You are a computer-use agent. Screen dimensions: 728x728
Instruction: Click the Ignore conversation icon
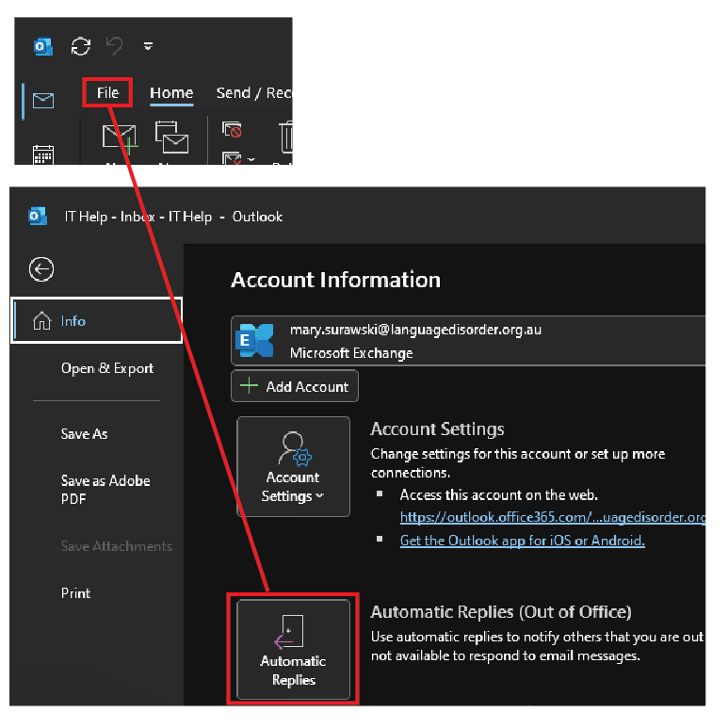[232, 130]
